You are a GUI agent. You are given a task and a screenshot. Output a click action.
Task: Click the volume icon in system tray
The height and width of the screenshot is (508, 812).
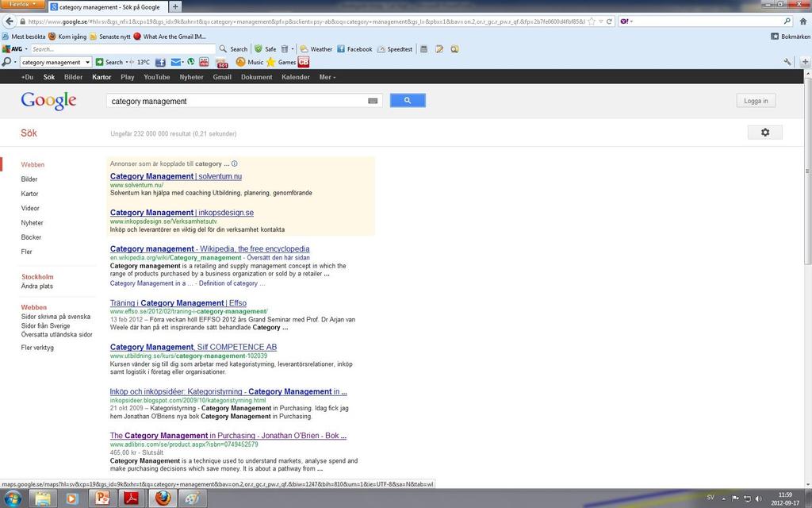(x=759, y=498)
